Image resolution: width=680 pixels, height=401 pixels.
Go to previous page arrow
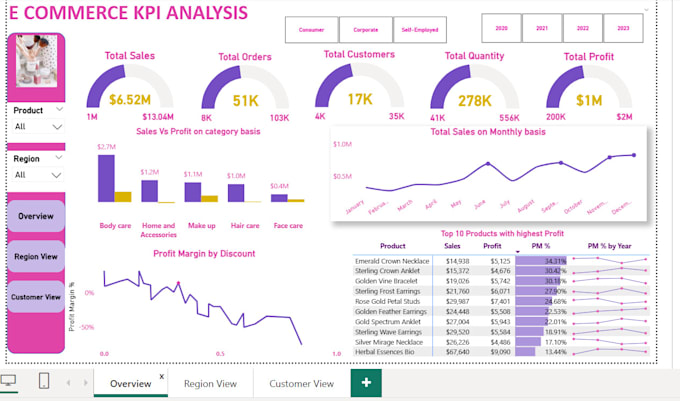[69, 383]
